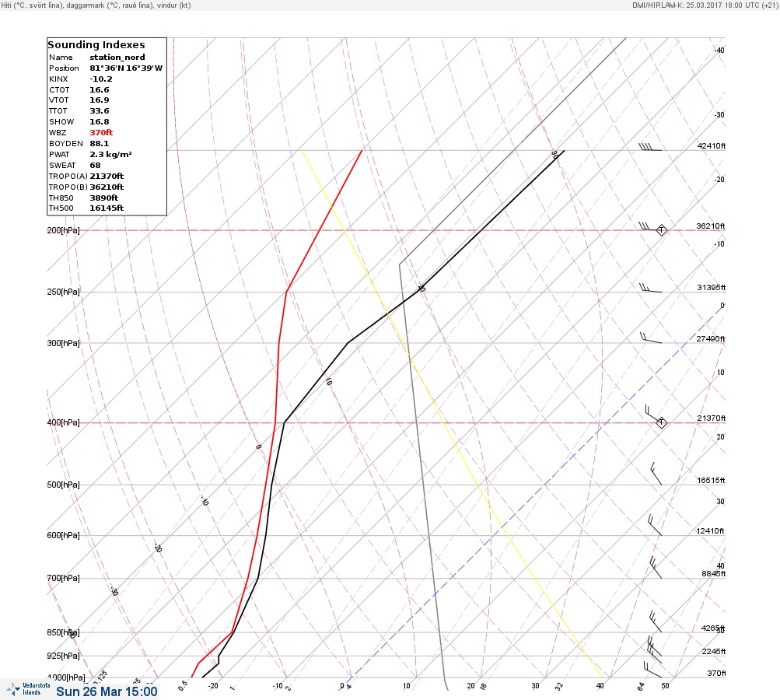Screen dimensions: 780x700
Task: Click the 42410ft altitude label
Action: click(712, 146)
